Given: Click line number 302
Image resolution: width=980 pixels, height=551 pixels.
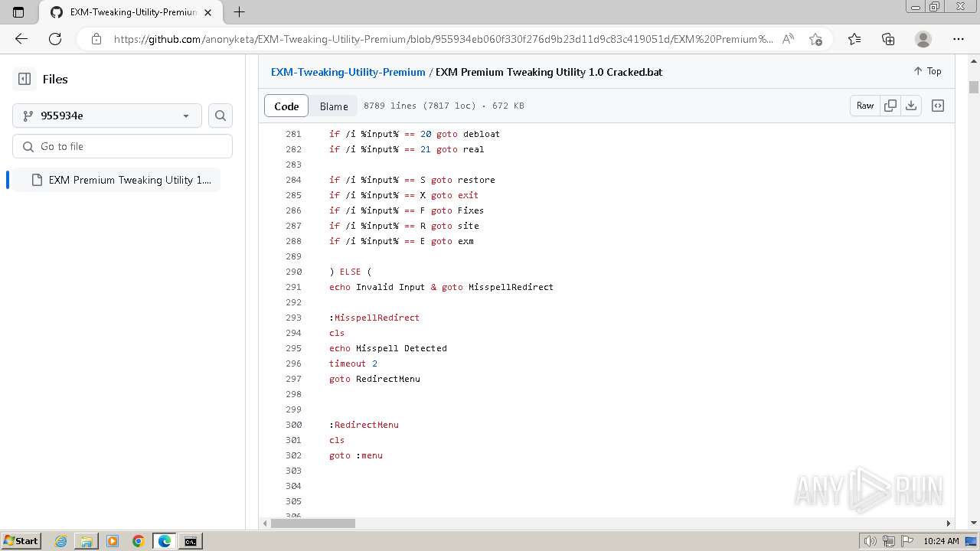Looking at the screenshot, I should (x=293, y=455).
